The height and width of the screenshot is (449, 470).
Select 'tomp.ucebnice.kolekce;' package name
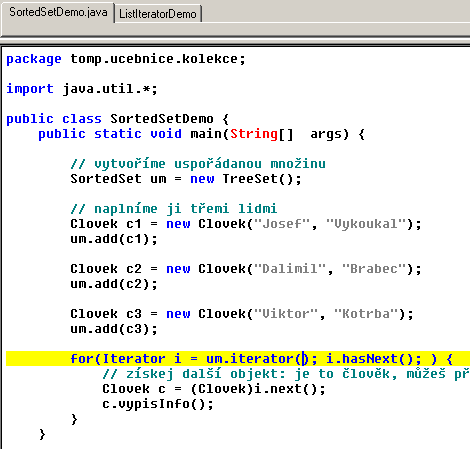pos(158,59)
